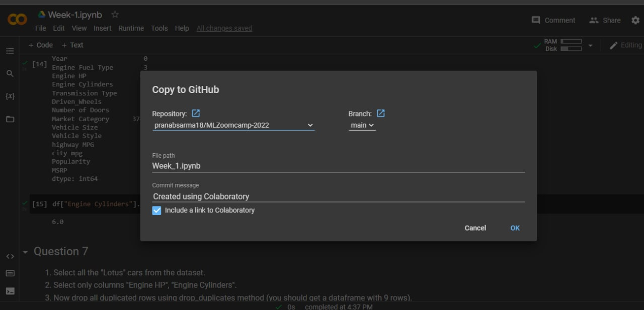Click the Editing pencil mode button

[626, 45]
